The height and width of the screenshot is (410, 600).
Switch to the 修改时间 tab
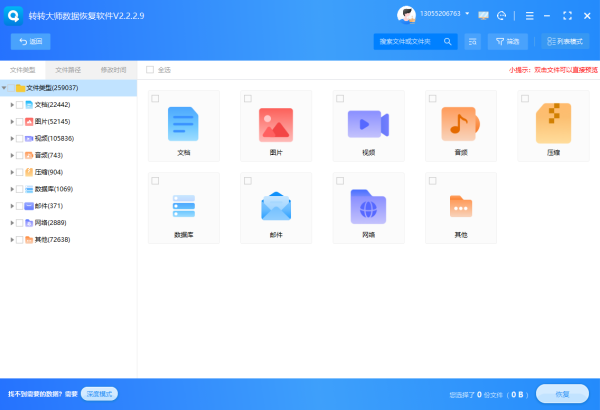[x=113, y=70]
